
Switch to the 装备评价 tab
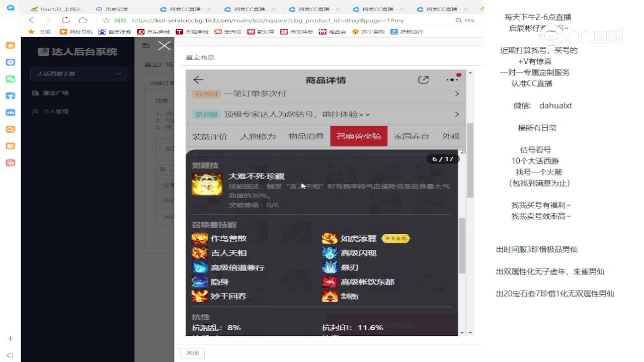tap(210, 136)
